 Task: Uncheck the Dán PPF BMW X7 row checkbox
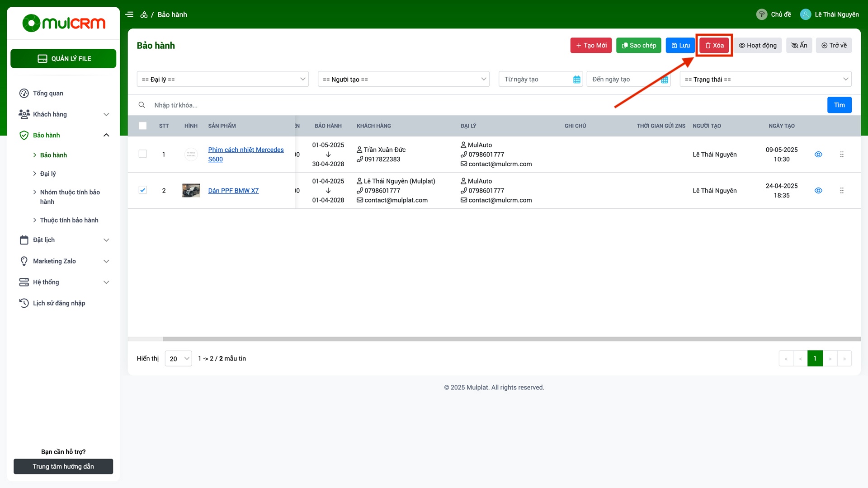pyautogui.click(x=142, y=190)
